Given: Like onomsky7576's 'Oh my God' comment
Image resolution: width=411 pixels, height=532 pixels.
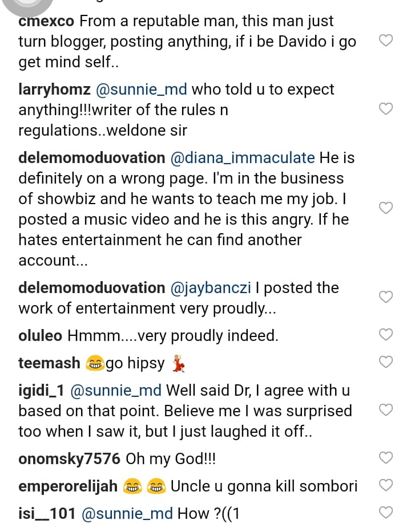Looking at the screenshot, I should tap(386, 457).
